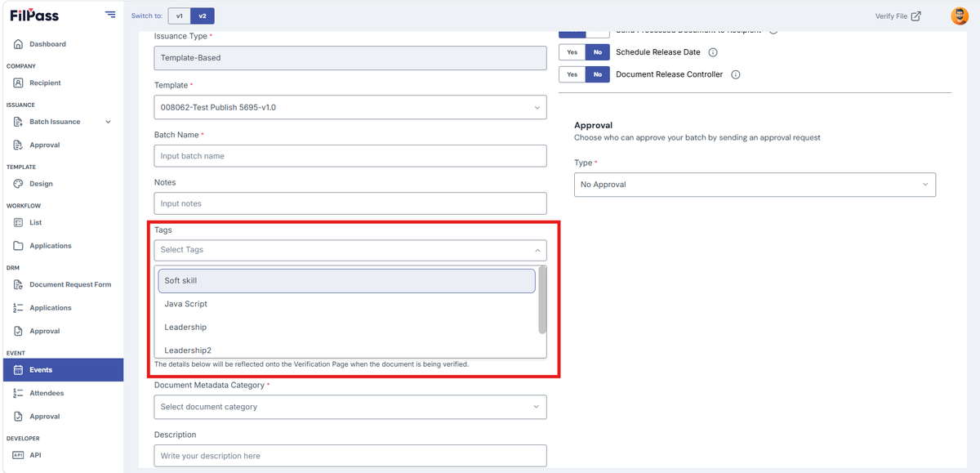980x473 pixels.
Task: Open the Dashboard home icon
Action: pyautogui.click(x=19, y=44)
